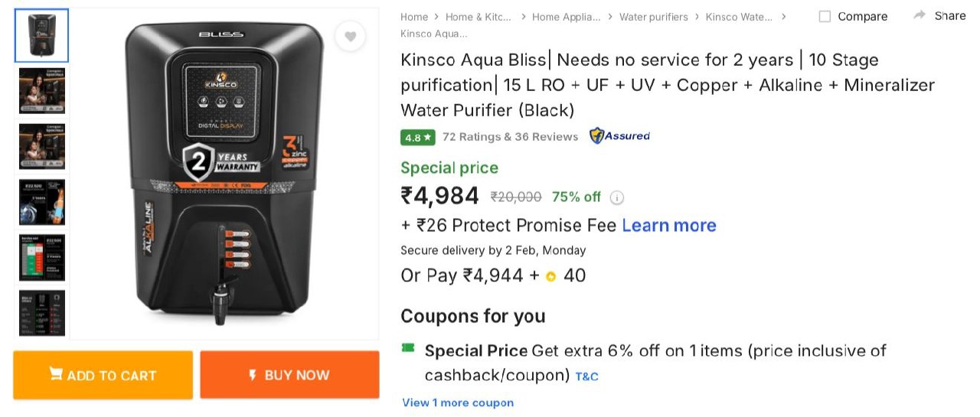The height and width of the screenshot is (417, 980).
Task: Click the green coupon tag icon
Action: point(408,349)
